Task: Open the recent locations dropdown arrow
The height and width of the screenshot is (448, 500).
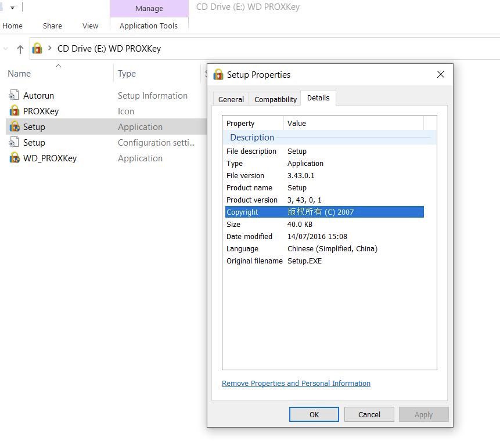Action: (5, 49)
